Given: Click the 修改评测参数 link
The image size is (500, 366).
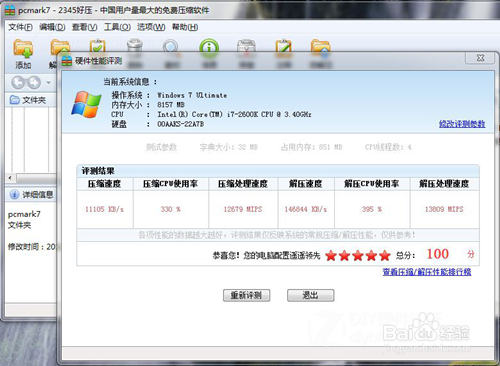Looking at the screenshot, I should [x=462, y=124].
